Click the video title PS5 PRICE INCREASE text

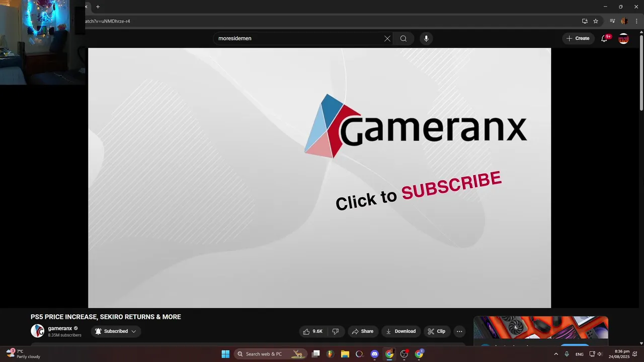pos(106,317)
